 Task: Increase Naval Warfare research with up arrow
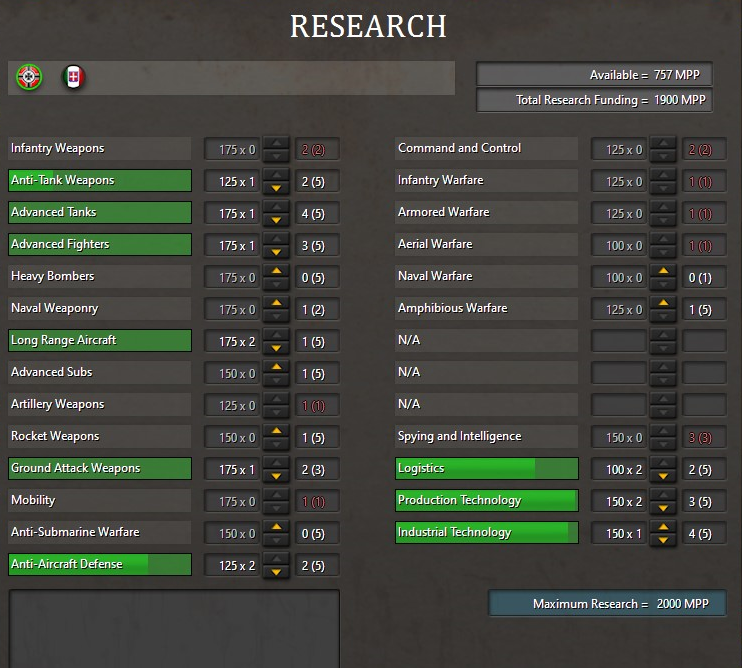pos(663,271)
